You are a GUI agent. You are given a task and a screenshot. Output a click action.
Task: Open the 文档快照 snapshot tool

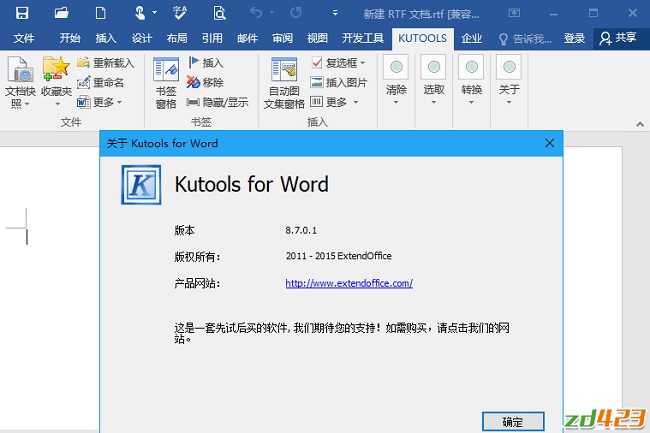(x=20, y=82)
